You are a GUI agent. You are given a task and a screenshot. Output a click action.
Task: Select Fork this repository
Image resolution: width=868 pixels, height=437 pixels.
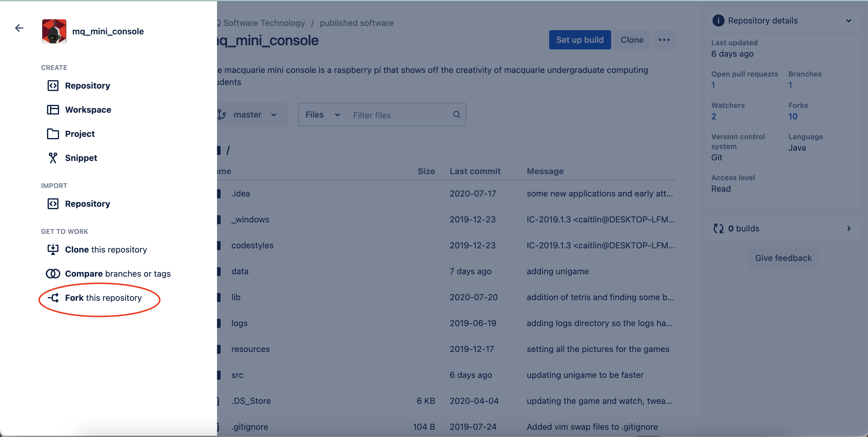click(x=103, y=298)
